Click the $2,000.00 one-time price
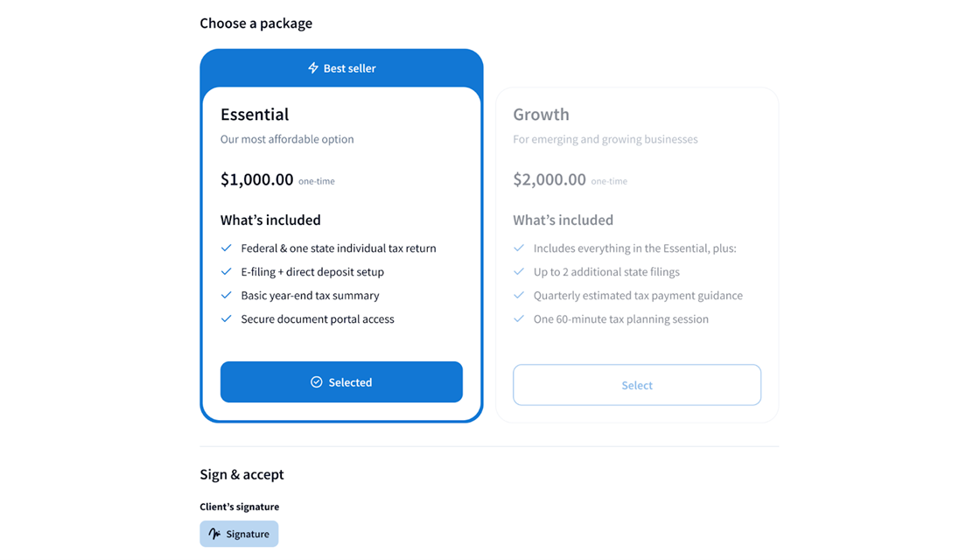Viewport: 980px width, 560px height. pyautogui.click(x=549, y=179)
